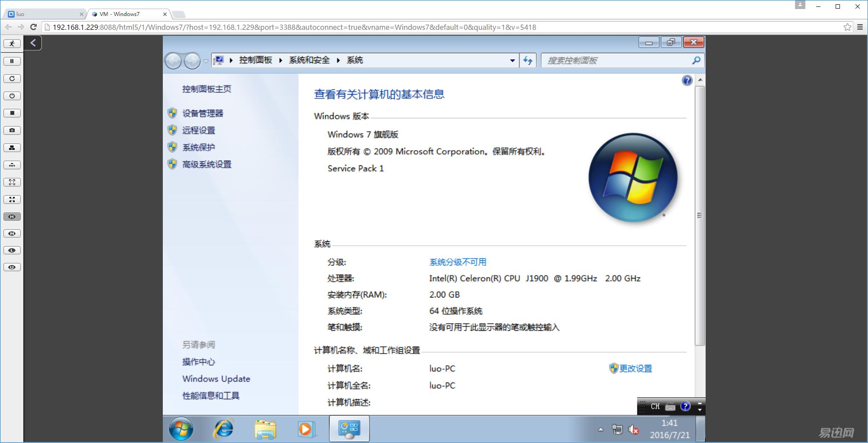Open Windows Update link
The width and height of the screenshot is (868, 443).
[x=216, y=379]
